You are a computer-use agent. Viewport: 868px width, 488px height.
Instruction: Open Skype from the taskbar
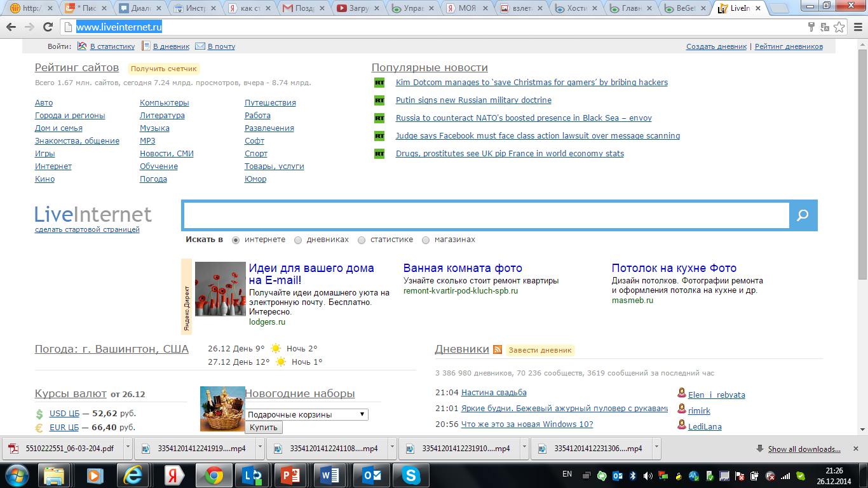pyautogui.click(x=410, y=475)
